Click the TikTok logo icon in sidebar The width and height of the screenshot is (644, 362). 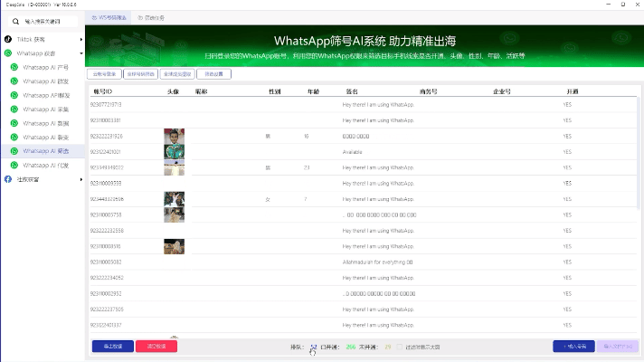tap(8, 40)
